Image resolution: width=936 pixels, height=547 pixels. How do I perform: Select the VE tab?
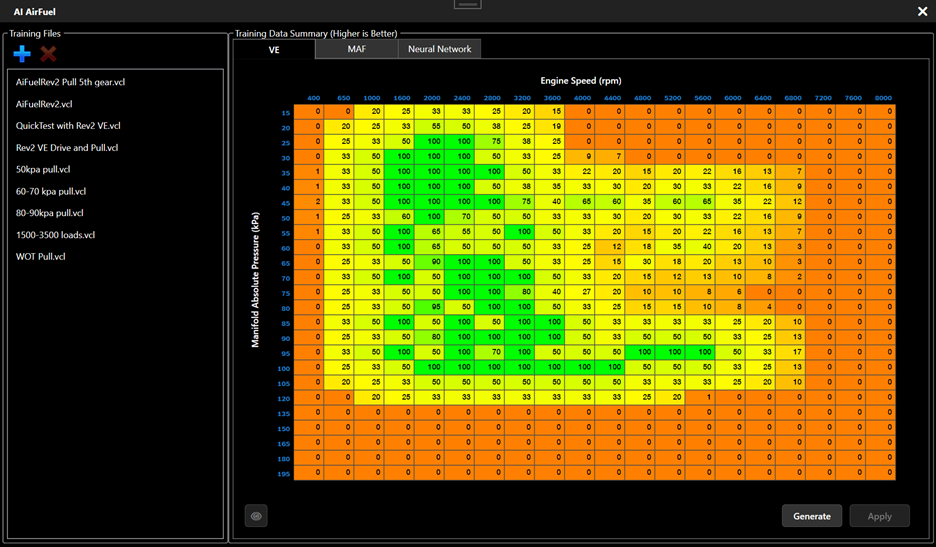274,49
